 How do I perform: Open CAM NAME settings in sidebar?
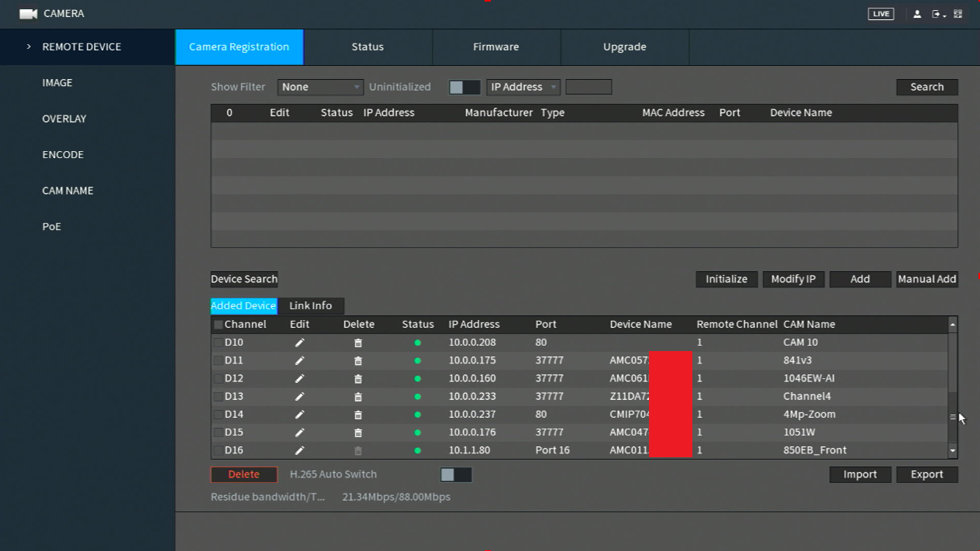tap(67, 191)
